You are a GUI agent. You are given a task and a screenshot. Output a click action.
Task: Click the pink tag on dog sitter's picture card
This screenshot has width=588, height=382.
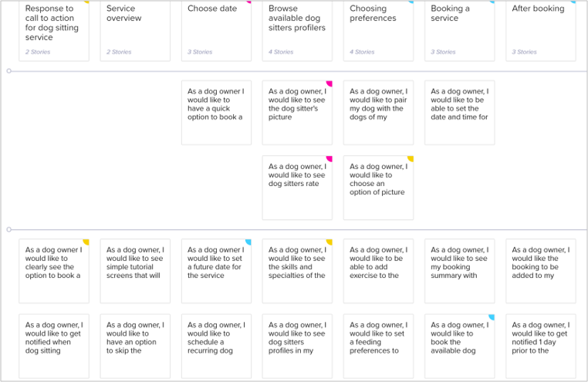click(329, 83)
